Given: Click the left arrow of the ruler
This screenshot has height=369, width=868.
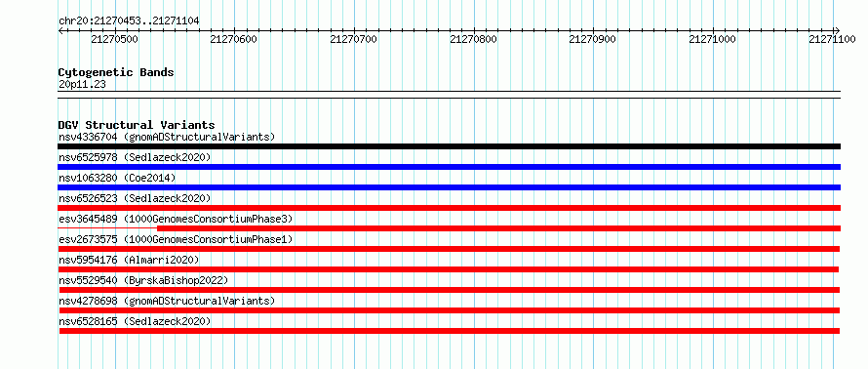Looking at the screenshot, I should click(x=60, y=30).
